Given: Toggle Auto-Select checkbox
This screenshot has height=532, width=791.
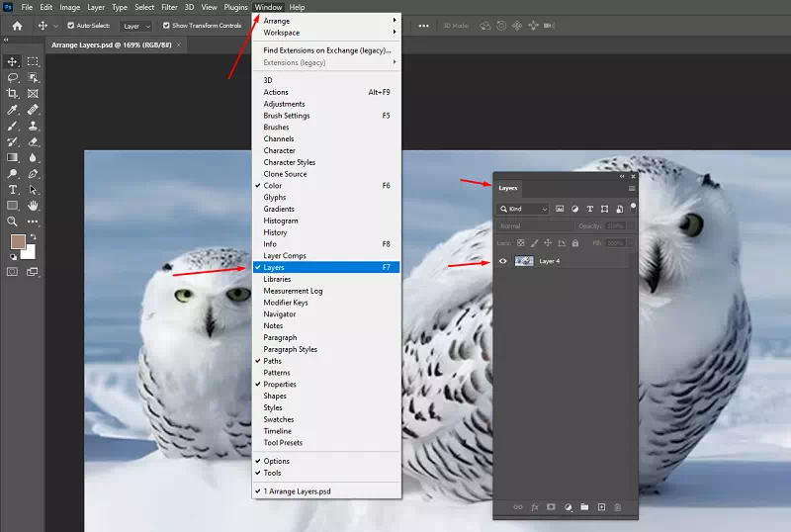Looking at the screenshot, I should click(70, 26).
